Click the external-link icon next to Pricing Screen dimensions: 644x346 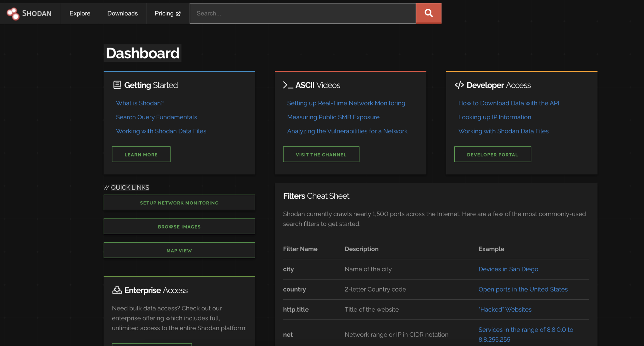click(179, 14)
